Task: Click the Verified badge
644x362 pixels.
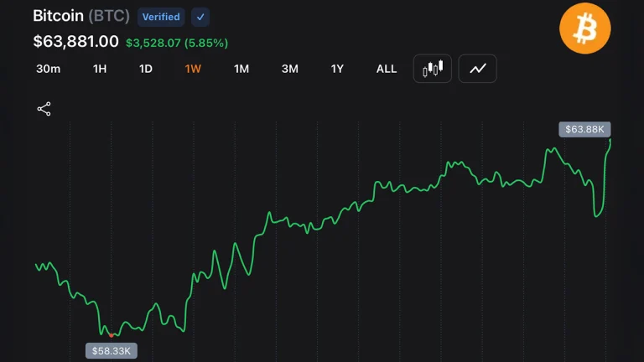Action: coord(161,17)
